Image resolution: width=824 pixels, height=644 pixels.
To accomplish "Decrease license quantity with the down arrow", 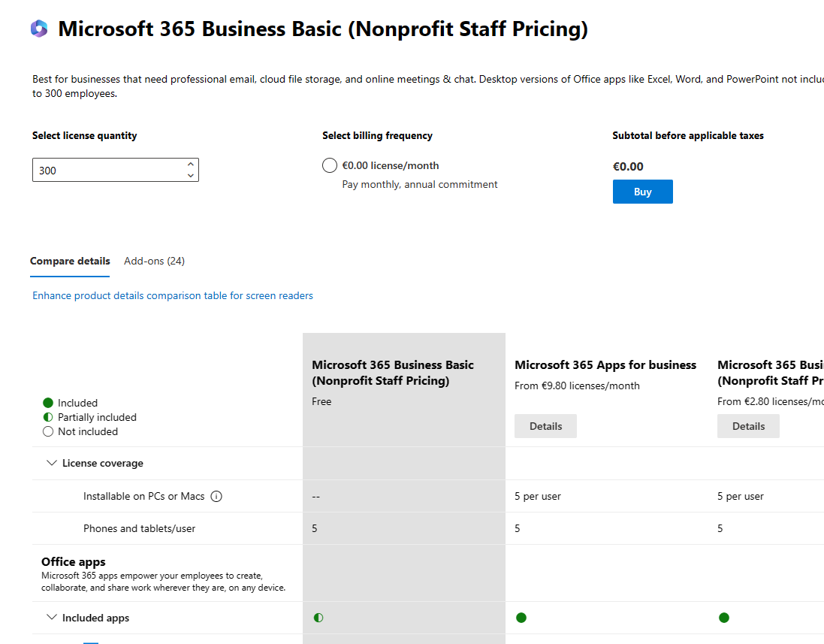I will 191,176.
